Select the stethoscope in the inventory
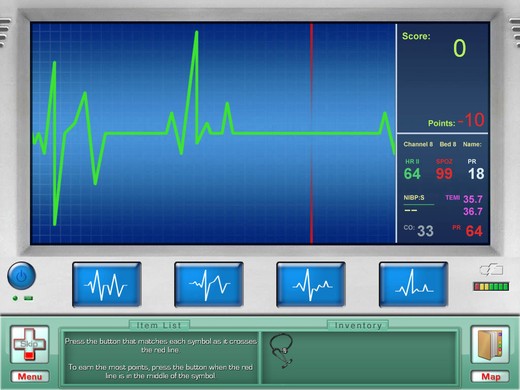Image resolution: width=520 pixels, height=390 pixels. click(x=282, y=350)
